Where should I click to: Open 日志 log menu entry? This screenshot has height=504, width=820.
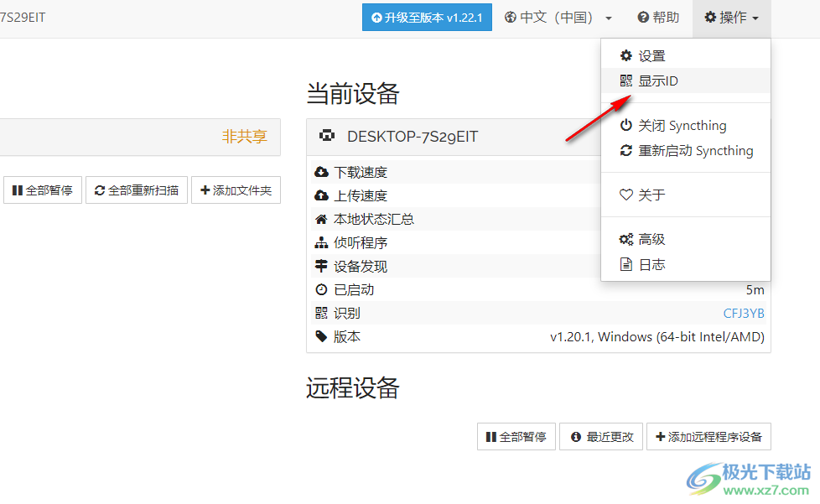click(686, 264)
